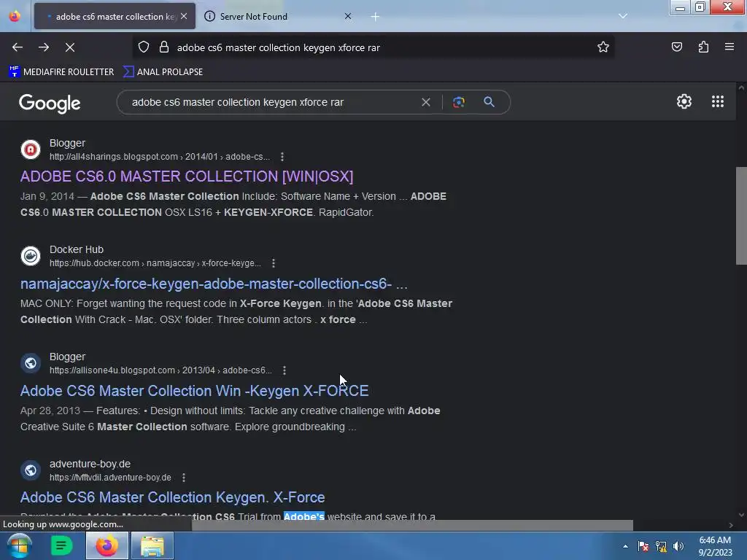The width and height of the screenshot is (747, 560).
Task: Close the Server Not Found tab
Action: click(x=348, y=16)
